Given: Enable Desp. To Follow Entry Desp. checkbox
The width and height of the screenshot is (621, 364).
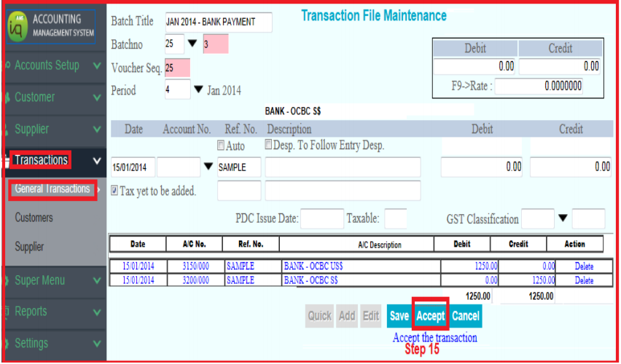Looking at the screenshot, I should [x=270, y=145].
